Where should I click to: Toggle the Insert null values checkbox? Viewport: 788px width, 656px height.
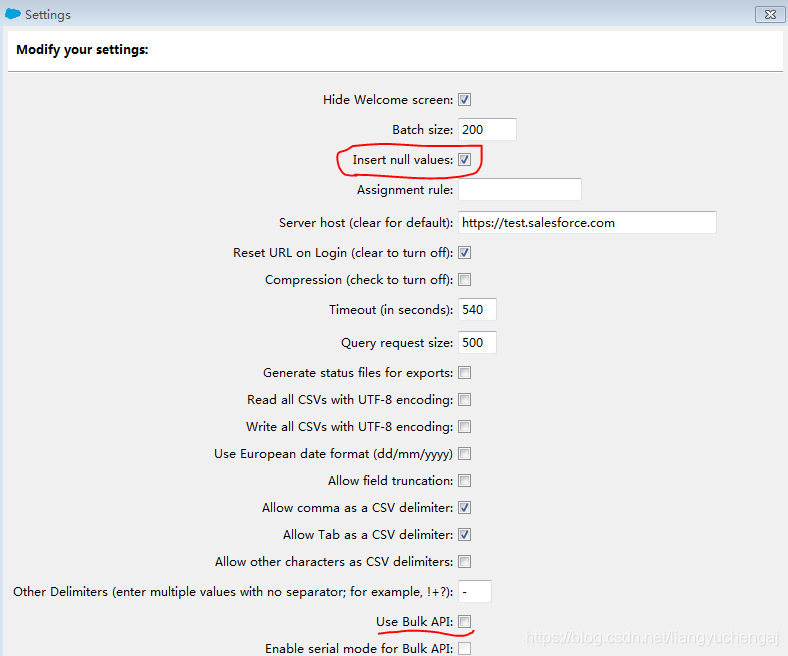click(464, 160)
